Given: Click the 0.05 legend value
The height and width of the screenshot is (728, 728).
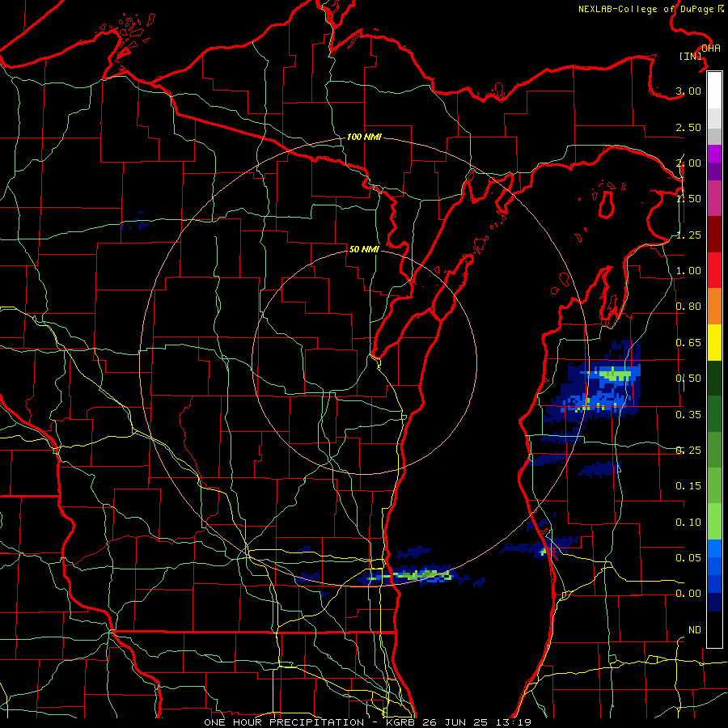Looking at the screenshot, I should pyautogui.click(x=688, y=557).
